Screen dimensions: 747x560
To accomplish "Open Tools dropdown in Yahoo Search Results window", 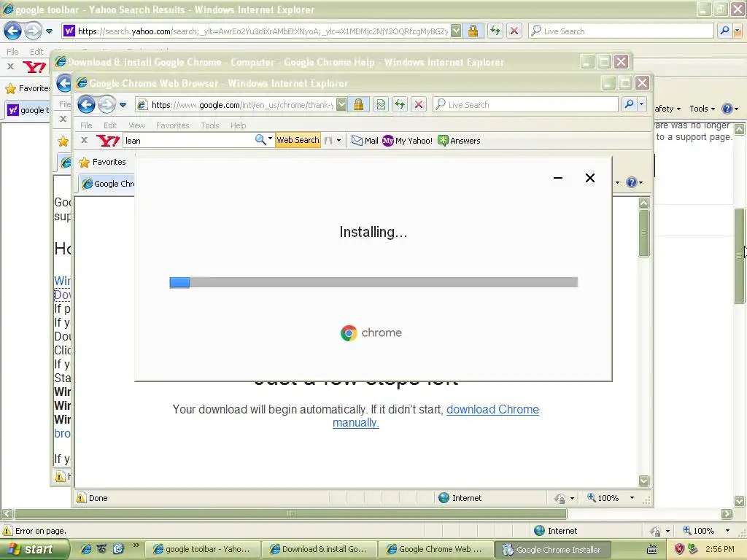I will point(703,109).
